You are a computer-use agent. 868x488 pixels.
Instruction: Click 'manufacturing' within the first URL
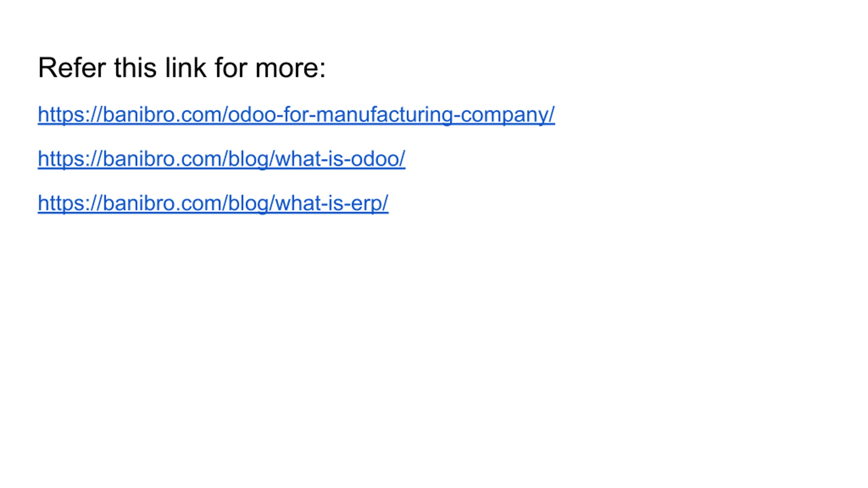click(384, 115)
